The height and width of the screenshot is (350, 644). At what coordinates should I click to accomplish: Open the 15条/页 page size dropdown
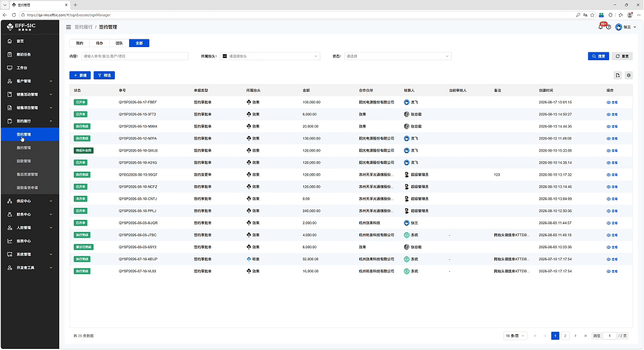(514, 336)
